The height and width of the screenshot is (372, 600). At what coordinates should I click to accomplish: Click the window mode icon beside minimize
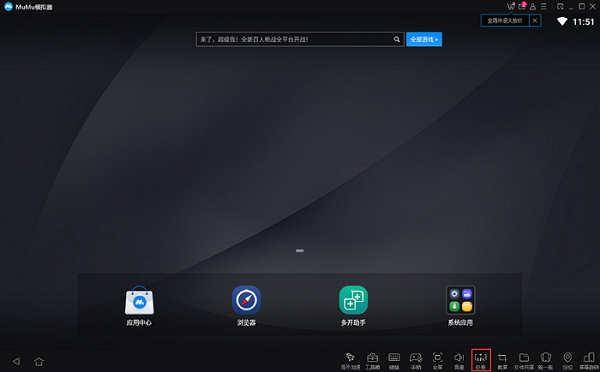pyautogui.click(x=560, y=7)
